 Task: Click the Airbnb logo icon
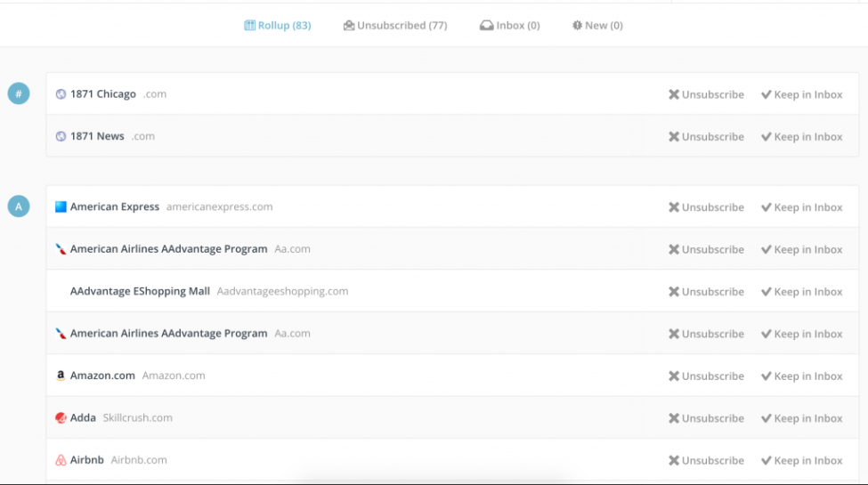pyautogui.click(x=61, y=460)
